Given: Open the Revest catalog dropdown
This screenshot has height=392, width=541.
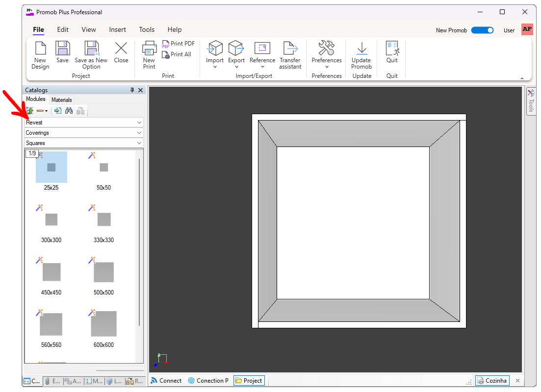Looking at the screenshot, I should click(84, 122).
